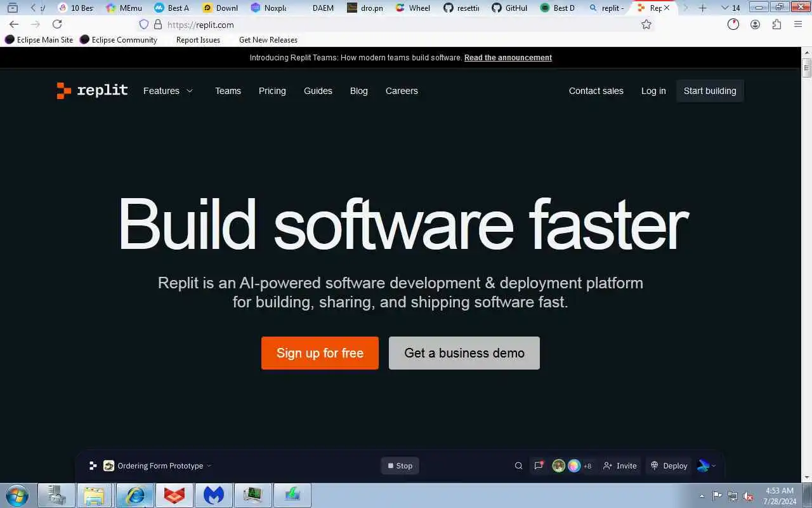Open the Pricing page in the navbar
Image resolution: width=812 pixels, height=508 pixels.
(x=272, y=91)
